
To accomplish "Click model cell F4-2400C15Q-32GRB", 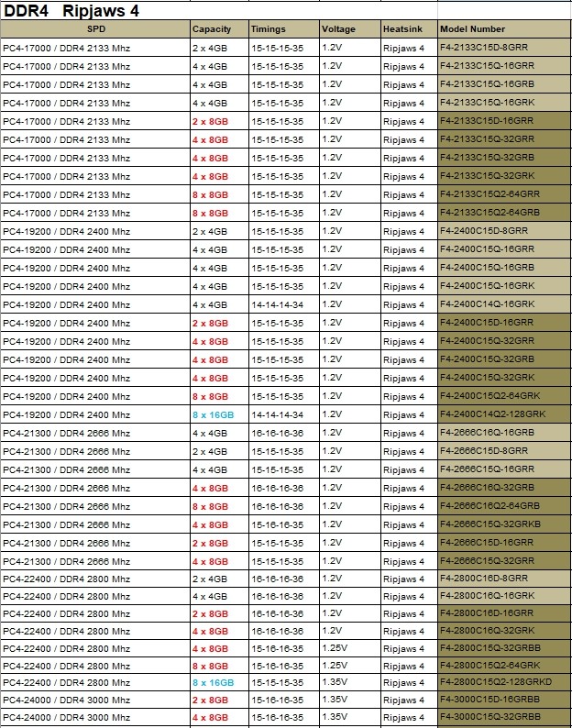I will tap(504, 359).
